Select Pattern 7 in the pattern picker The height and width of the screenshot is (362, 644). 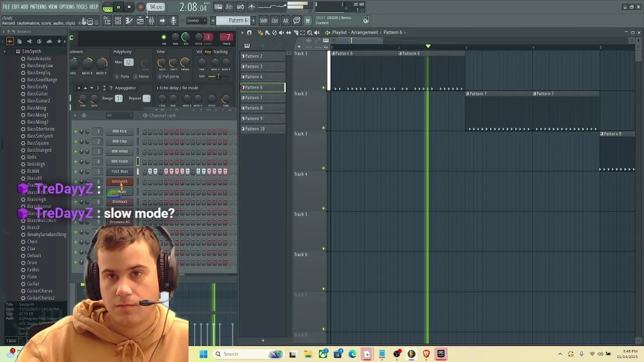click(263, 98)
